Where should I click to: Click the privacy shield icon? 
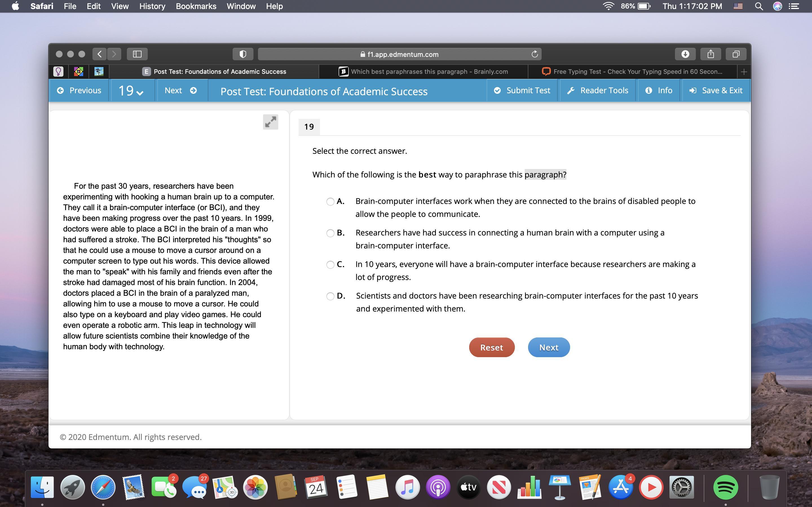pyautogui.click(x=242, y=54)
